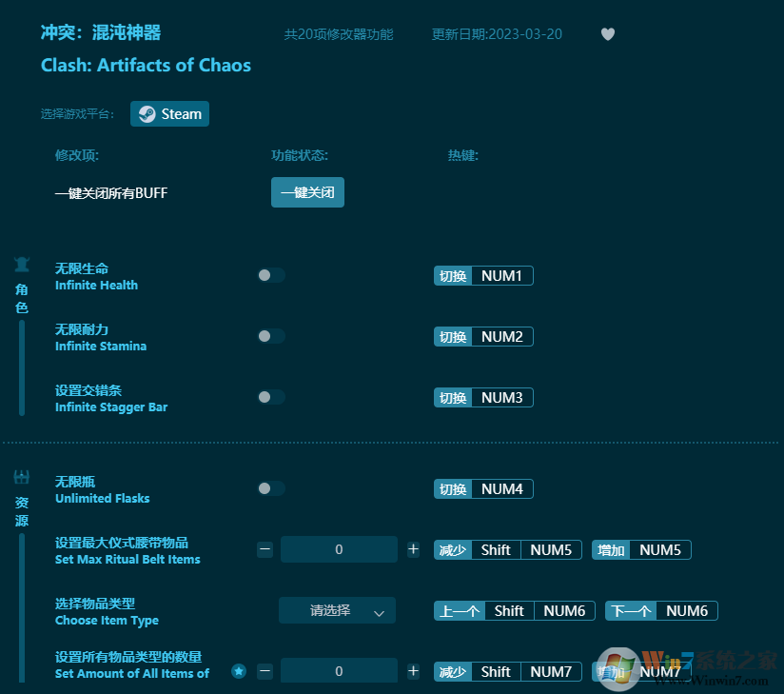784x694 pixels.
Task: Turn on Infinite Stamina switch
Action: 270,336
